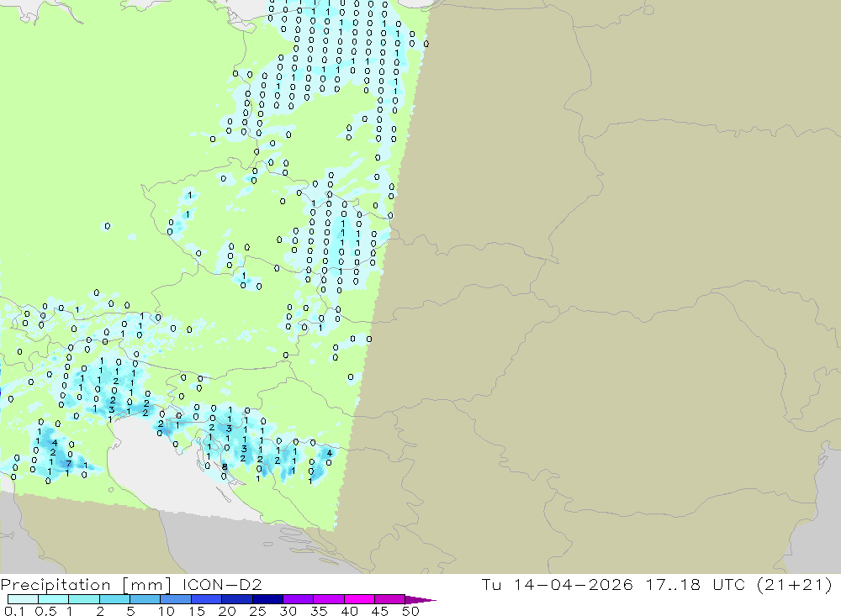841x616 pixels.
Task: Click the 0.5–1 mm legend color swatch
Action: (54, 599)
